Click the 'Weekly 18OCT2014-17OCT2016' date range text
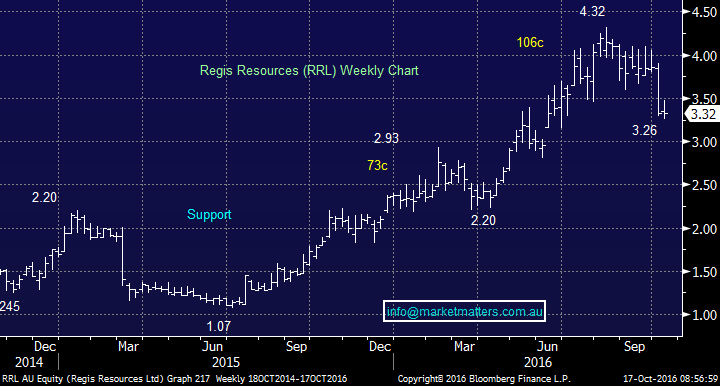The image size is (720, 386). (281, 379)
